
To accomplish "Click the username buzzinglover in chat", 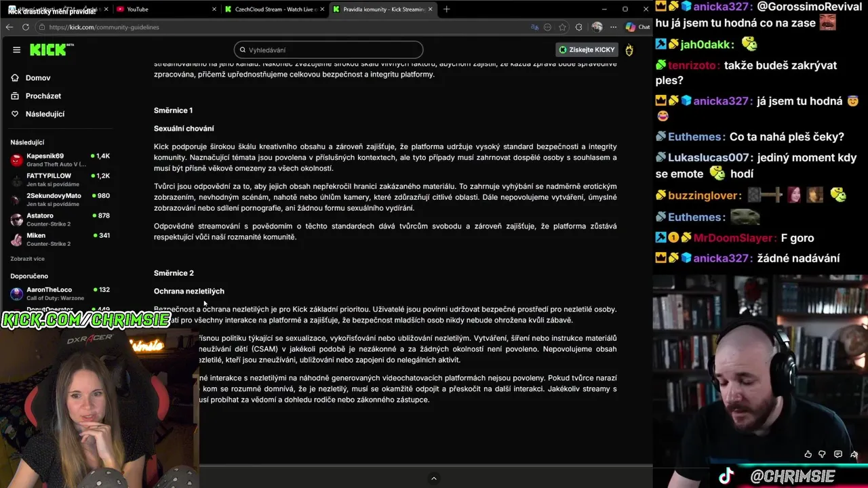I will 705,195.
